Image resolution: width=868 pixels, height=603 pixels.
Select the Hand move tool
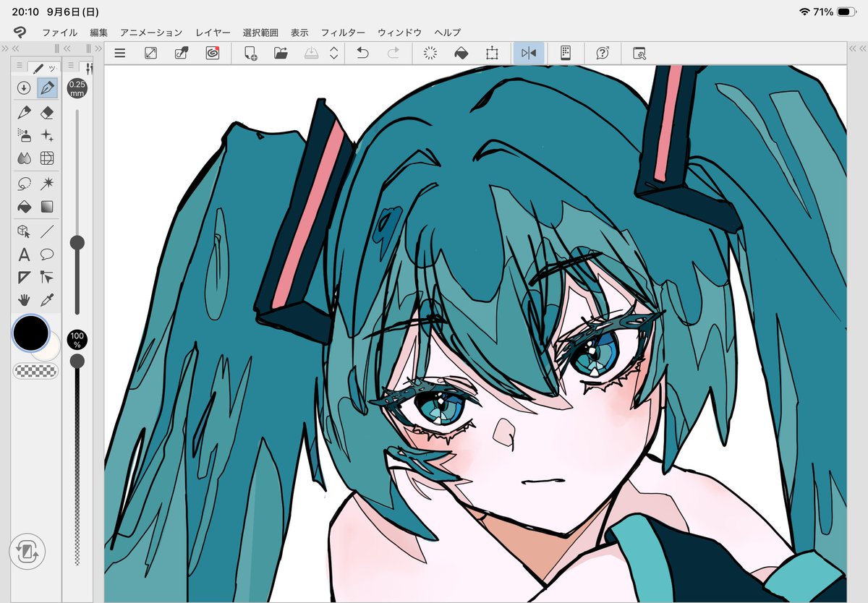pyautogui.click(x=24, y=299)
